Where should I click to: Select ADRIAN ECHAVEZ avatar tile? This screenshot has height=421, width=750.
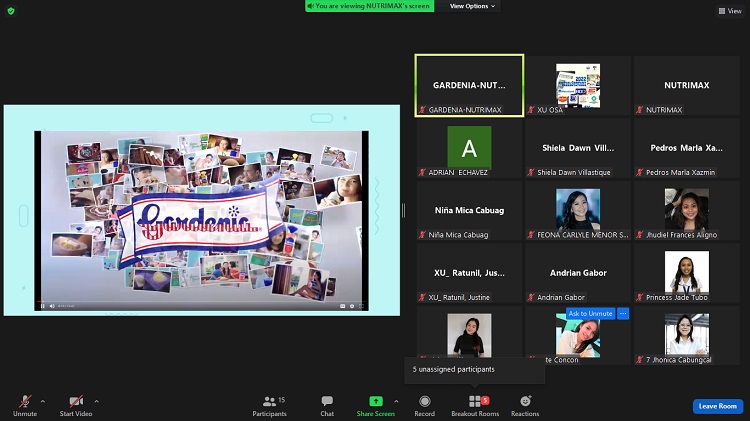[469, 148]
